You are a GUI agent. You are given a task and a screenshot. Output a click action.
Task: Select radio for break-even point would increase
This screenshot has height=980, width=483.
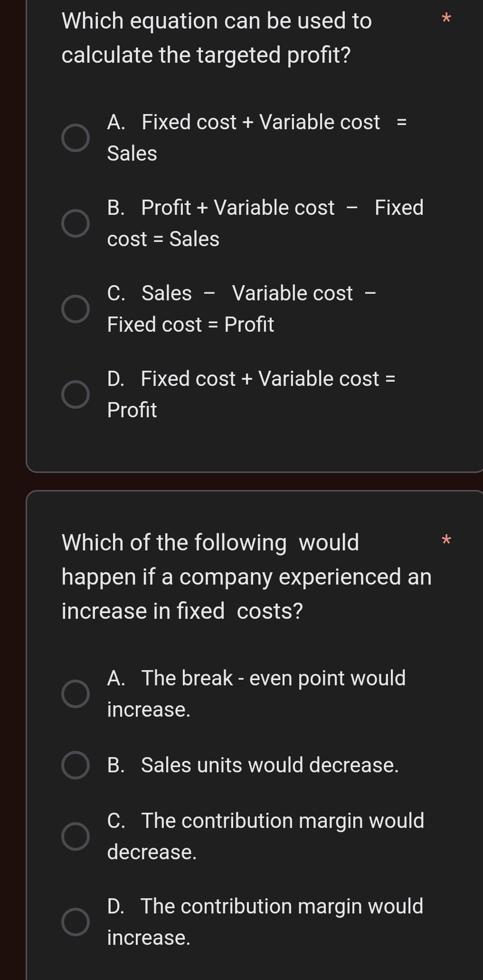point(76,694)
